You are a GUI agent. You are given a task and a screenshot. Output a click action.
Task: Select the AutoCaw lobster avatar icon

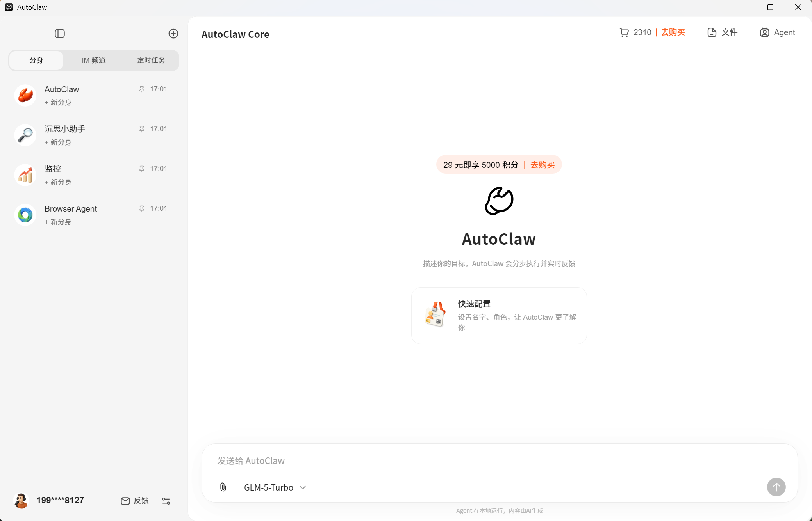[25, 95]
